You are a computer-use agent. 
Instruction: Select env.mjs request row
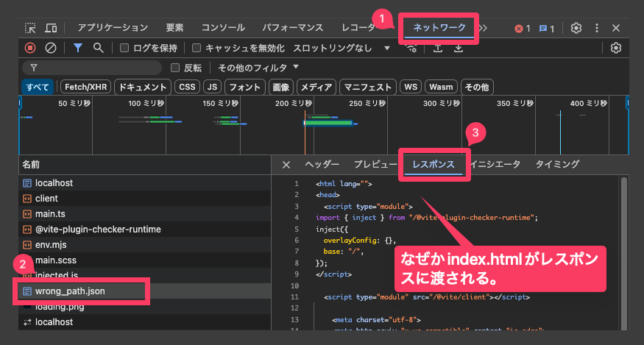point(144,245)
